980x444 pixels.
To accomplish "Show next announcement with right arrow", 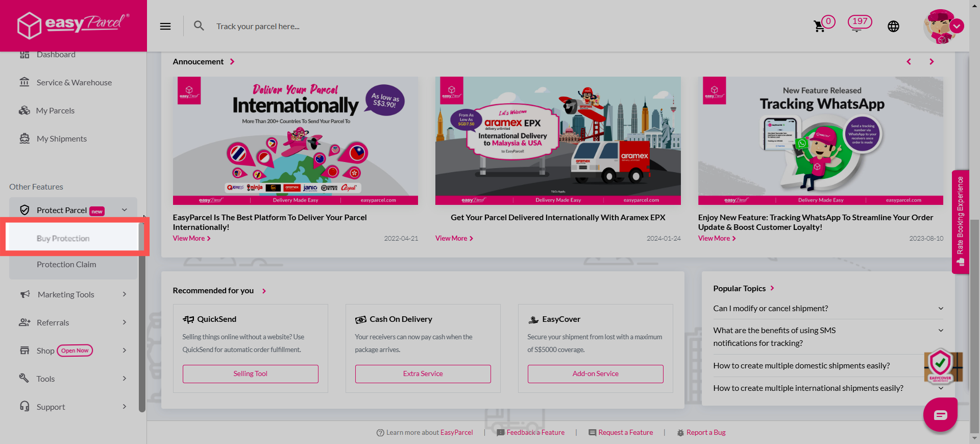I will 932,62.
